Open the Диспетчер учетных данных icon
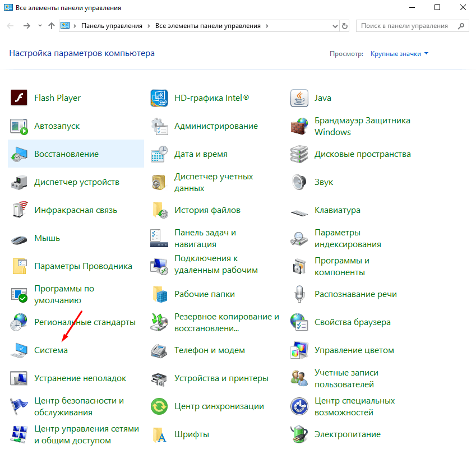476x468 pixels. point(159,182)
